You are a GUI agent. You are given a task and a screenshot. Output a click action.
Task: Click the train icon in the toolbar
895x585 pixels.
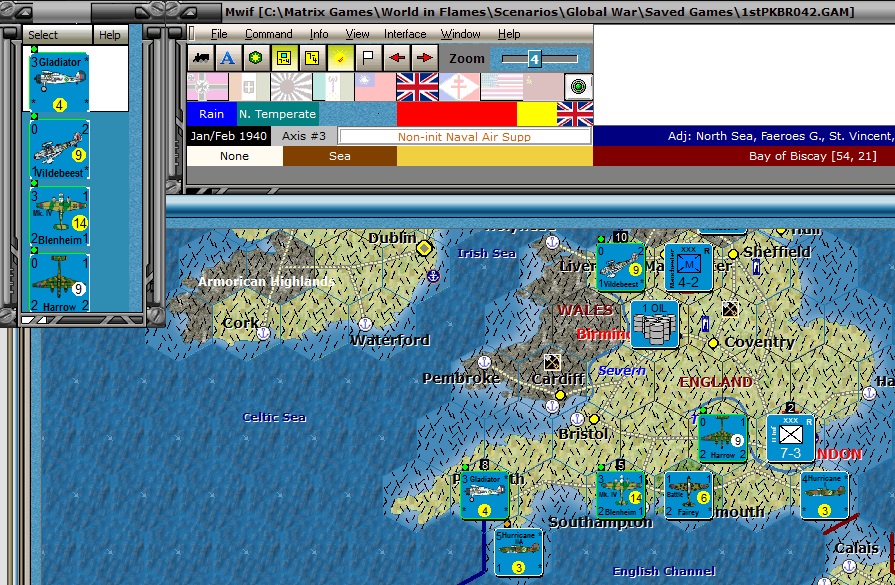[x=200, y=58]
